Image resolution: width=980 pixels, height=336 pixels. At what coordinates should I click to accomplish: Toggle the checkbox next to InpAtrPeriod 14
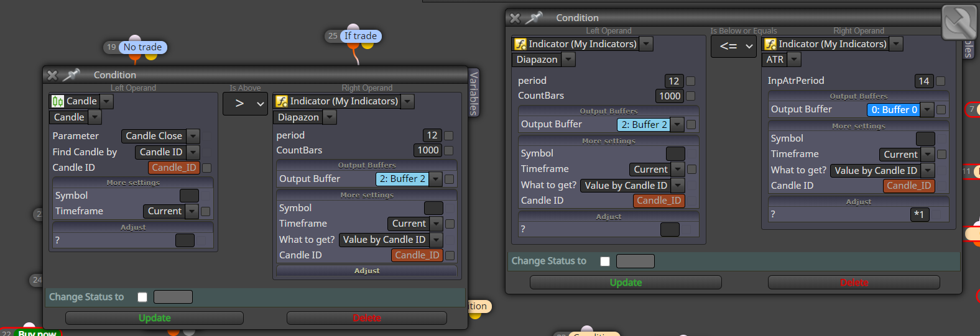tap(941, 81)
